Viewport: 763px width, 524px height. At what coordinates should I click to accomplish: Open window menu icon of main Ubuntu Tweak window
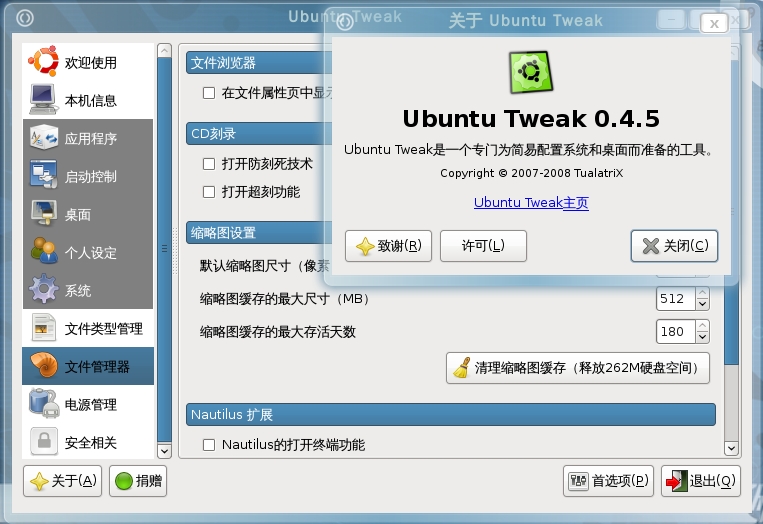pos(25,18)
